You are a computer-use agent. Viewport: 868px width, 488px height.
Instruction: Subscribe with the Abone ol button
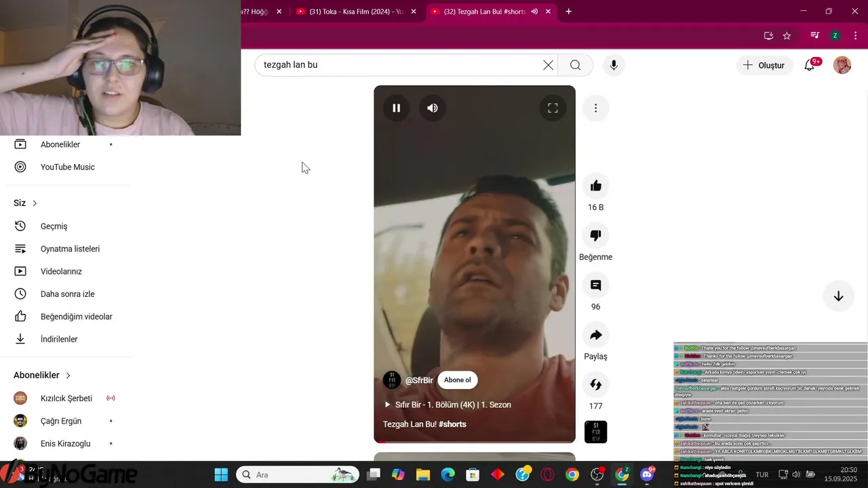tap(457, 380)
